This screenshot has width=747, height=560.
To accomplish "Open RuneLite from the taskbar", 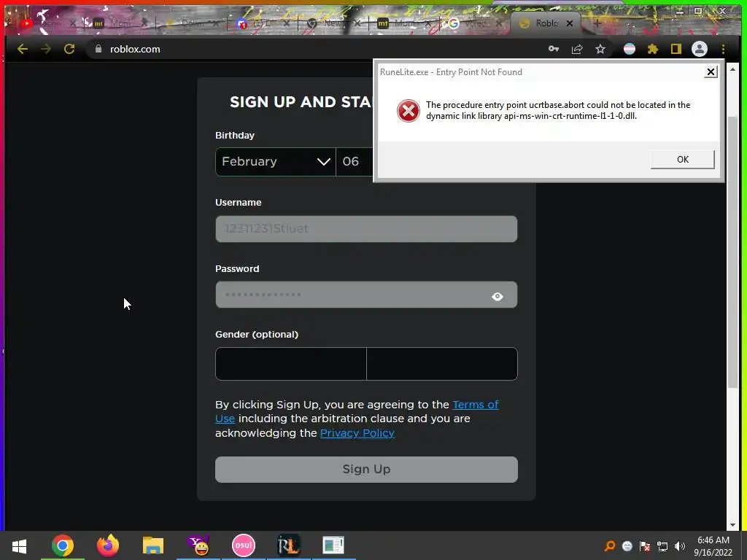I will tap(289, 545).
